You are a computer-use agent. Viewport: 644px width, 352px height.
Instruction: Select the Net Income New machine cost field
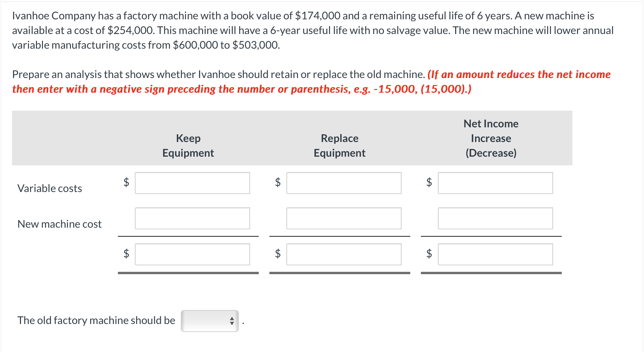click(495, 218)
